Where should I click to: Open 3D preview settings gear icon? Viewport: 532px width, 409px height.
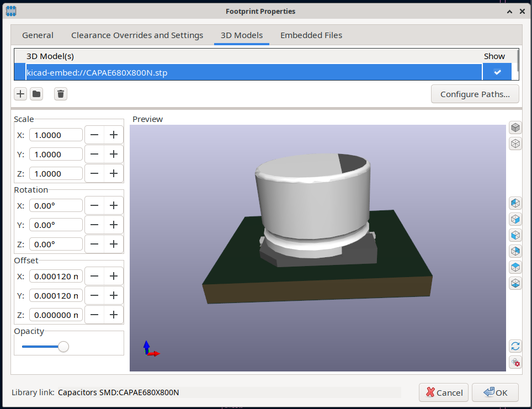515,363
